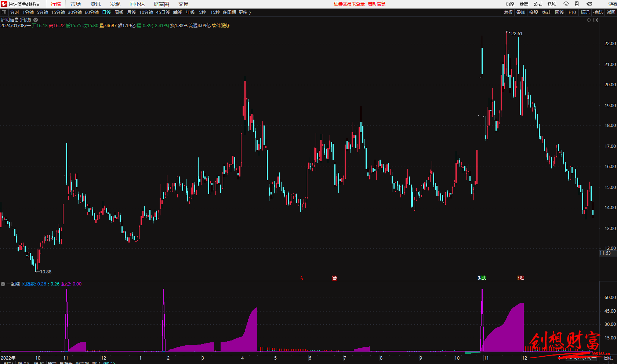This screenshot has height=364, width=617.
Task: Click the diamond icon above the price axis
Action: (589, 20)
